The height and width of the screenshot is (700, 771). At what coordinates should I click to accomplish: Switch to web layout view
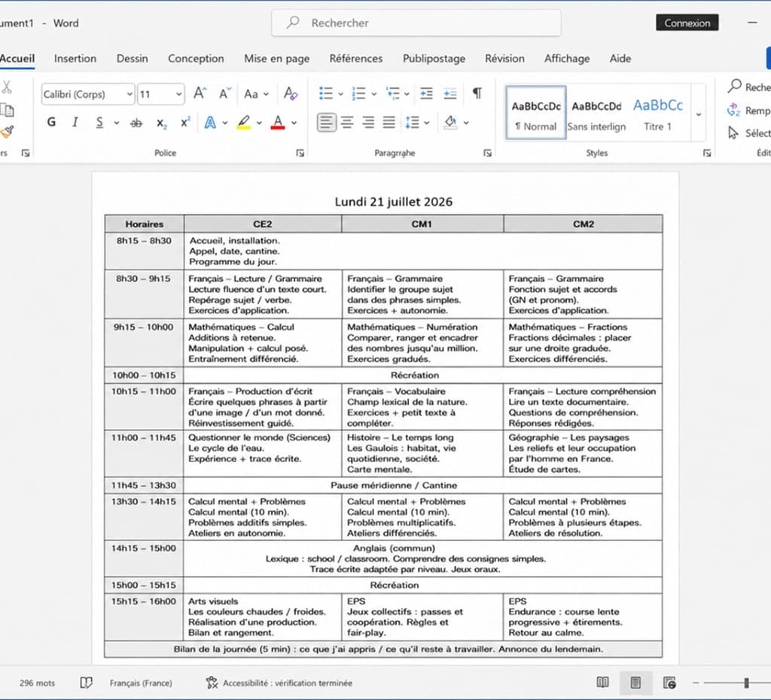(669, 682)
